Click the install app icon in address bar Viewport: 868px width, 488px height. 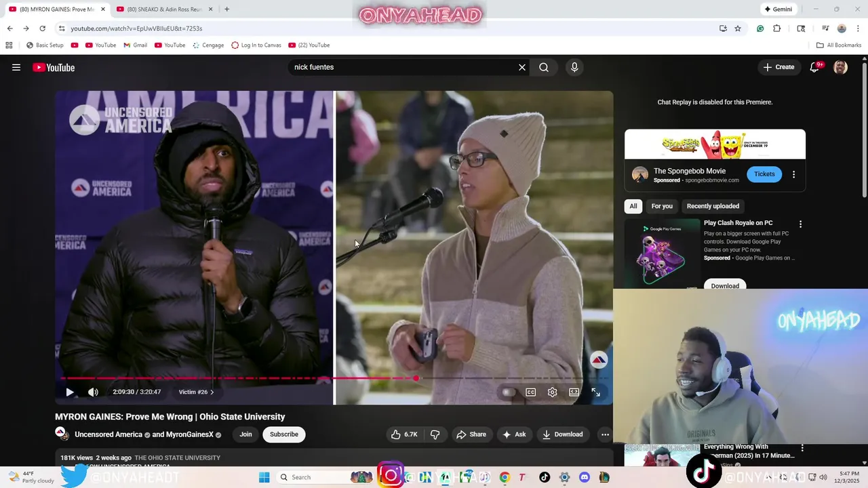pos(723,28)
